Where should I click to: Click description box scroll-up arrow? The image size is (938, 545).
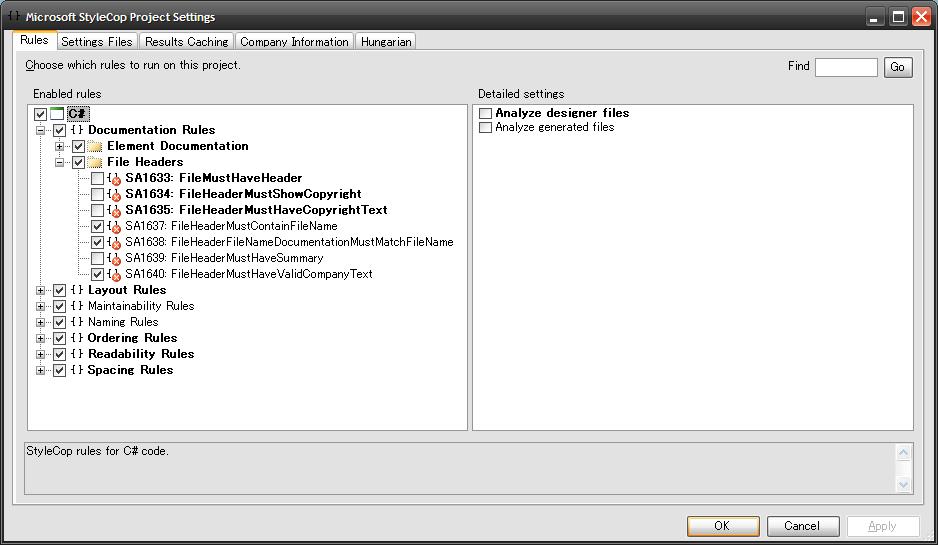[903, 452]
